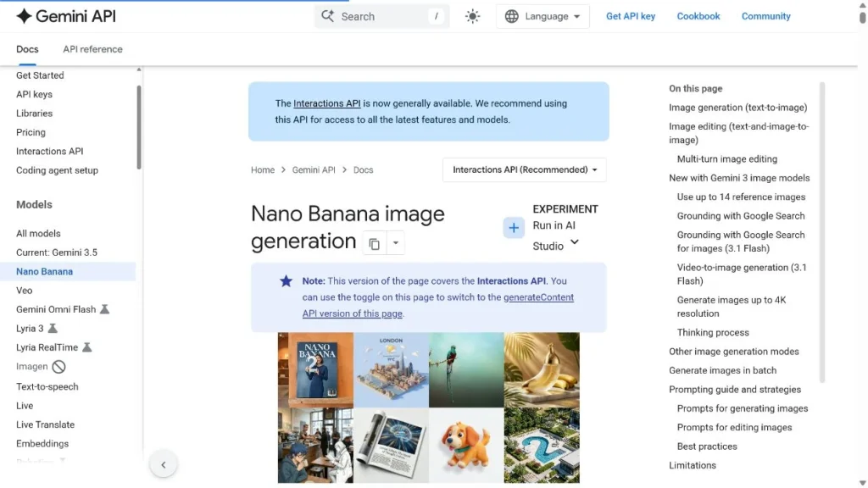Select Current: Gemini 3.5 in sidebar
The image size is (868, 488).
[x=57, y=252]
